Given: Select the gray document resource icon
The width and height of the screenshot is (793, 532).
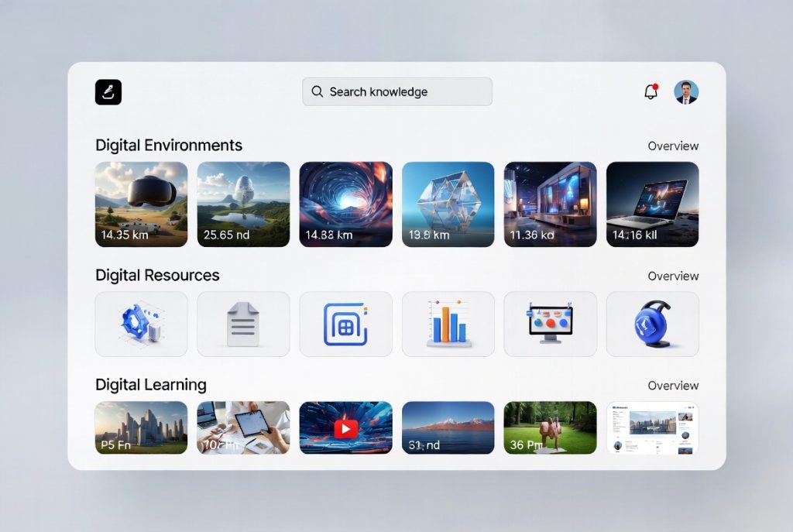Looking at the screenshot, I should coord(243,324).
